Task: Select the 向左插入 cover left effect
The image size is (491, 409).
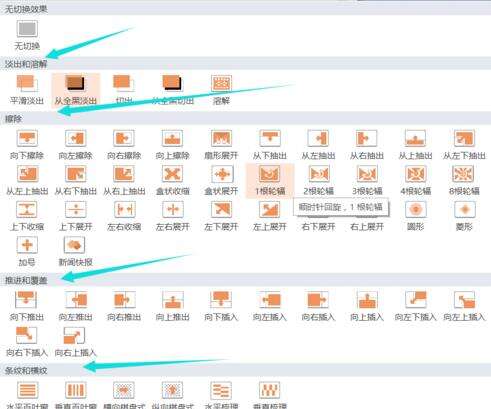Action: tap(270, 306)
